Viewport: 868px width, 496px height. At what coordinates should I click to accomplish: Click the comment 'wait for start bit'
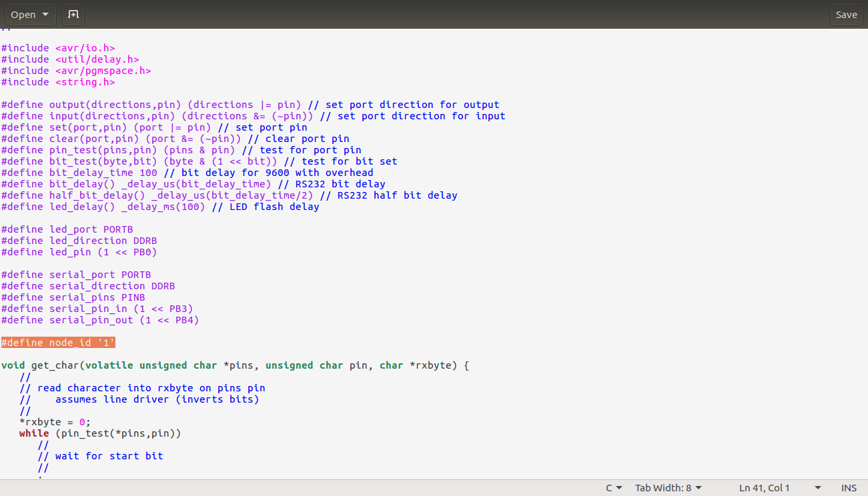[100, 456]
